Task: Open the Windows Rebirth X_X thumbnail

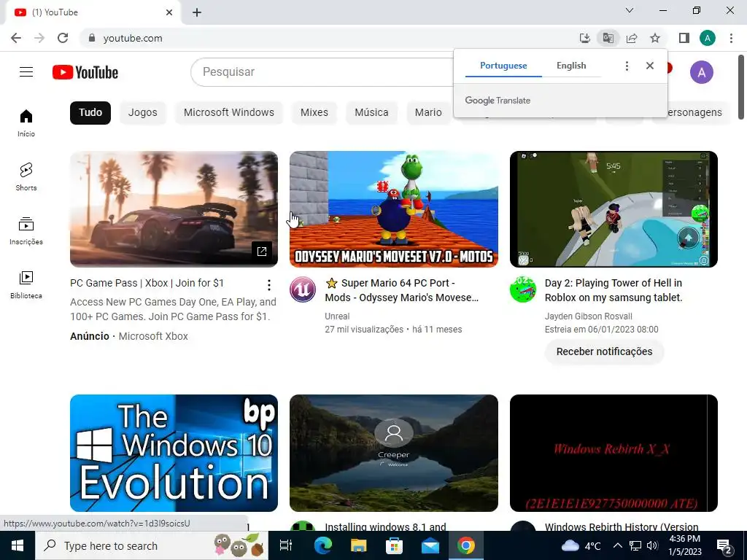Action: click(614, 453)
